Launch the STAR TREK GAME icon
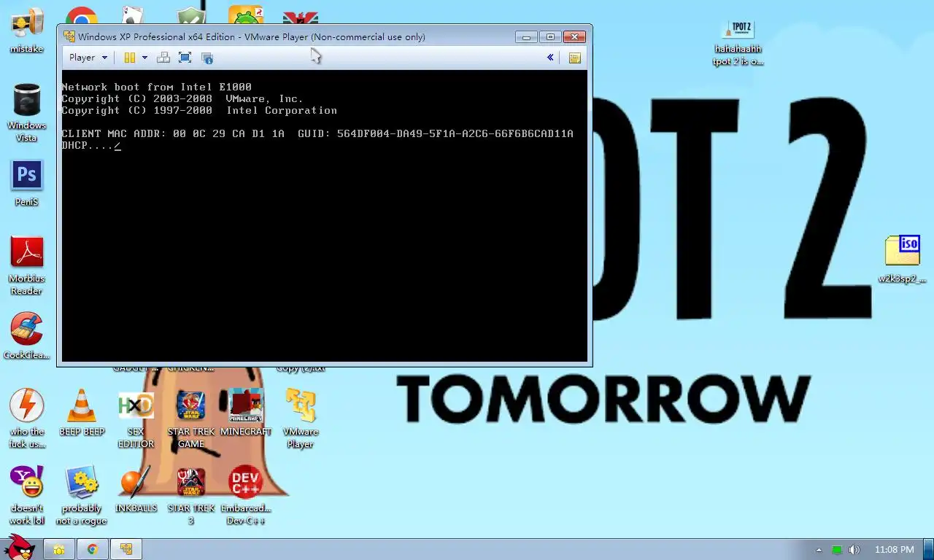Screen dimensions: 934x560 click(191, 418)
